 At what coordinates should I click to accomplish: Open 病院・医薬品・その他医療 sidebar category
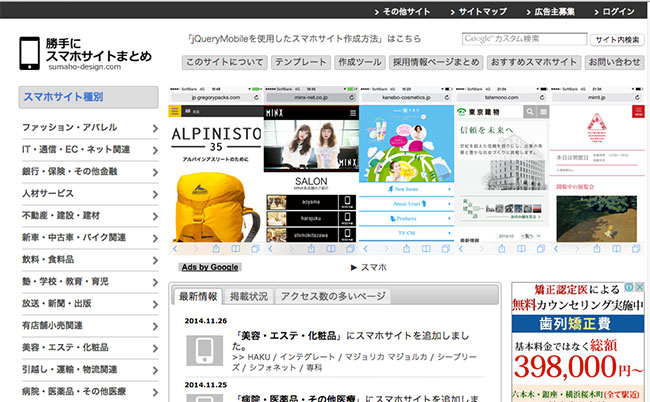click(x=90, y=392)
